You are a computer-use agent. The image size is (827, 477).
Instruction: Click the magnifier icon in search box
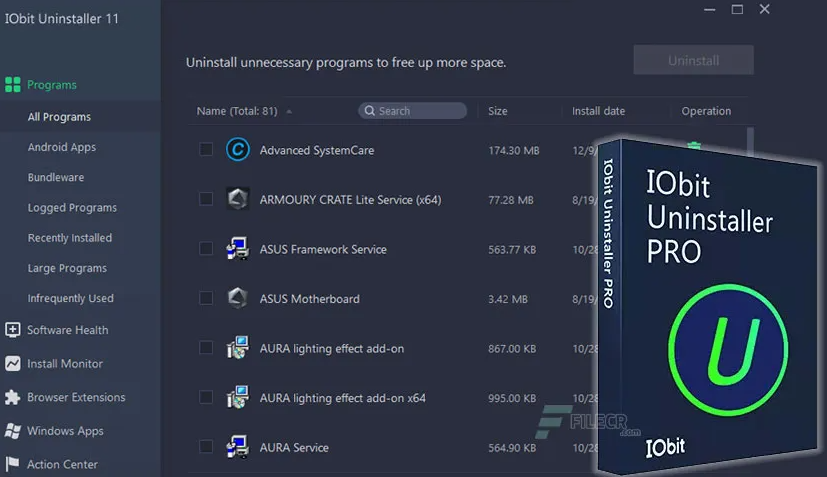[370, 110]
